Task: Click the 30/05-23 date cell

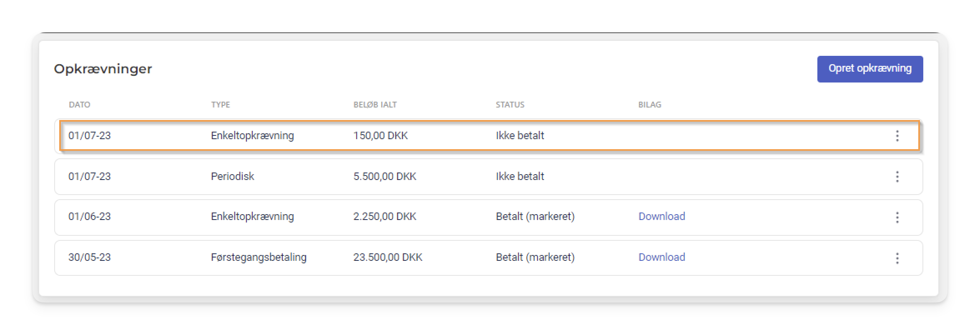Action: (90, 257)
